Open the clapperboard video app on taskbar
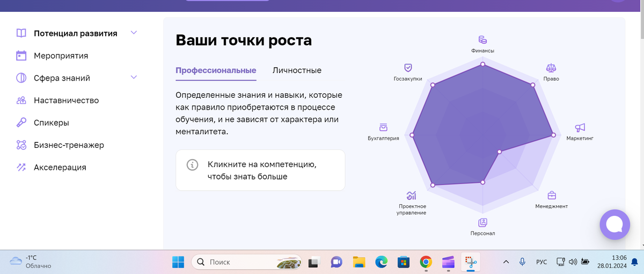This screenshot has width=644, height=274. [448, 262]
